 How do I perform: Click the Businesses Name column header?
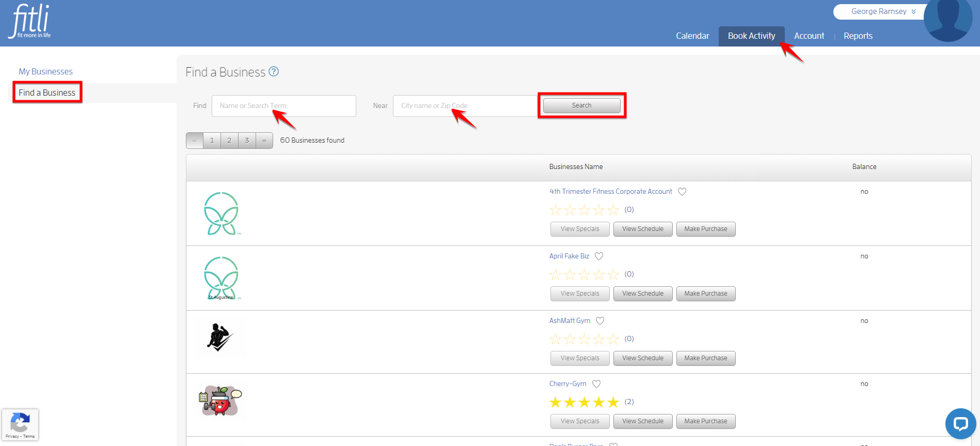576,166
